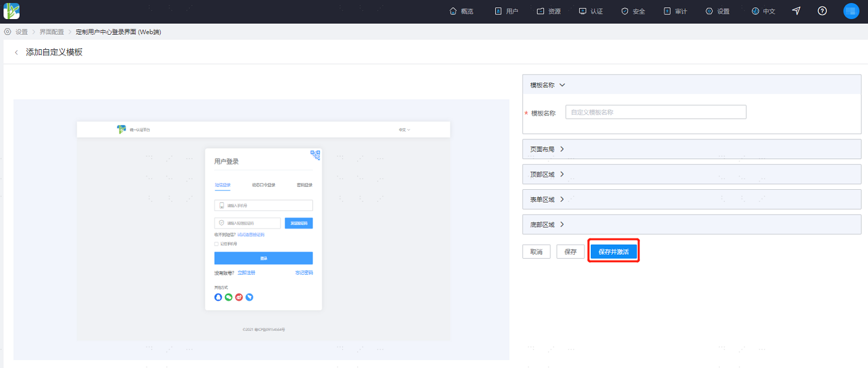The image size is (868, 368).
Task: Expand the 页面布局 section
Action: point(692,149)
